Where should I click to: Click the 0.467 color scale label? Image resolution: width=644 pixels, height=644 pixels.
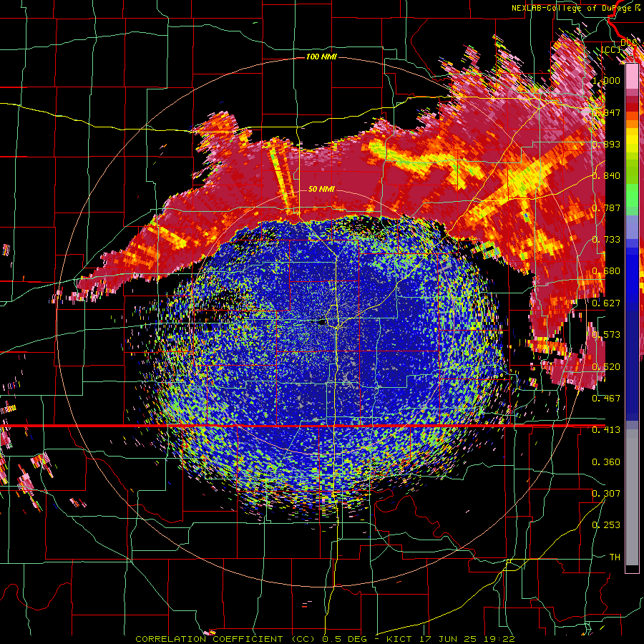click(x=606, y=399)
